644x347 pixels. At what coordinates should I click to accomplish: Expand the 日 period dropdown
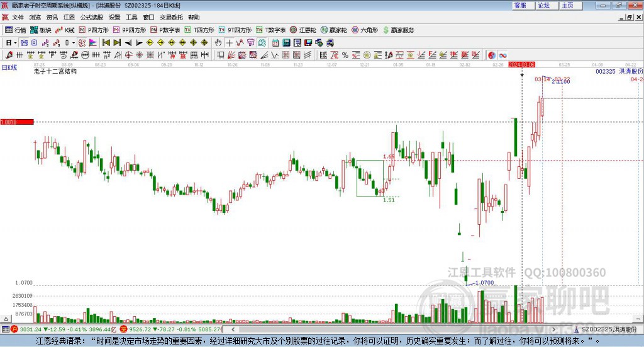[11, 43]
